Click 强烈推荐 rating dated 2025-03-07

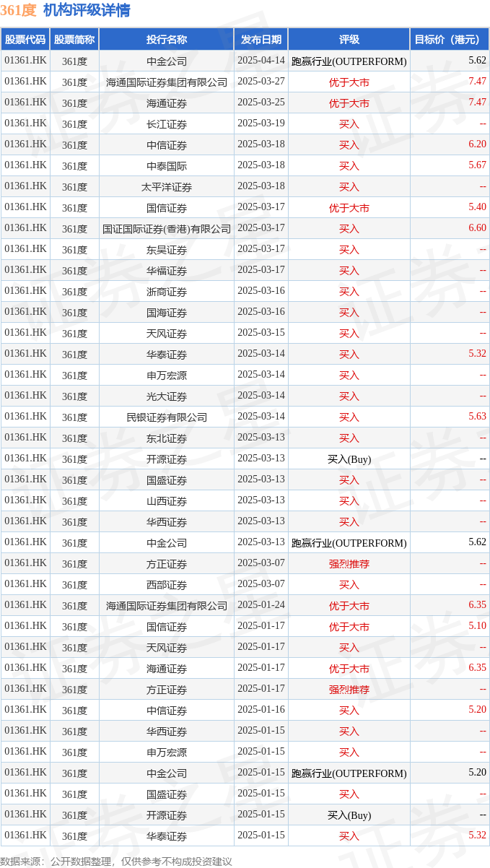point(349,564)
